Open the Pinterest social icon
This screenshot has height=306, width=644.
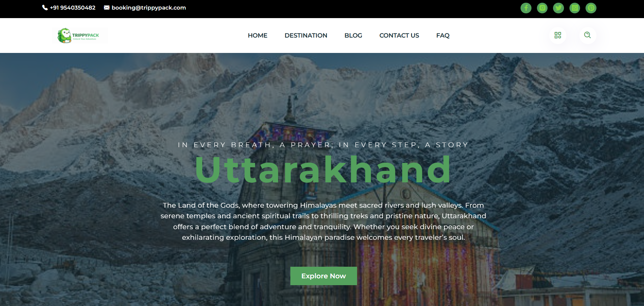[x=591, y=8]
